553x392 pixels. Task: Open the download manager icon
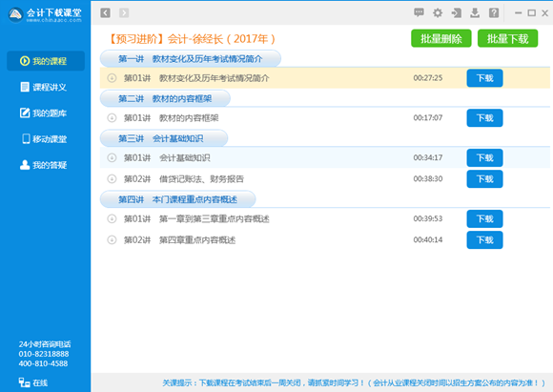click(475, 13)
